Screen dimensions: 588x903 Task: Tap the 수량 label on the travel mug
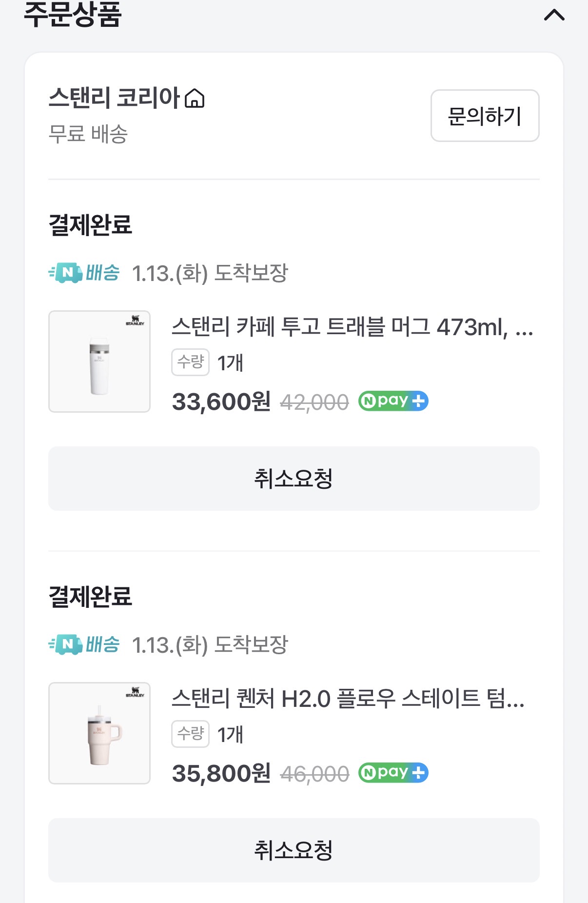[x=190, y=362]
